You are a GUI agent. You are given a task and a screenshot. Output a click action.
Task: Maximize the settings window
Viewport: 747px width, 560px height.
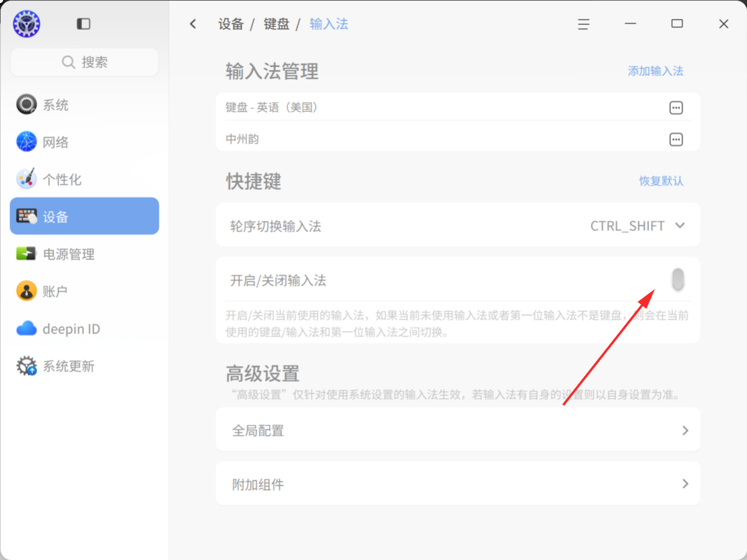coord(677,24)
